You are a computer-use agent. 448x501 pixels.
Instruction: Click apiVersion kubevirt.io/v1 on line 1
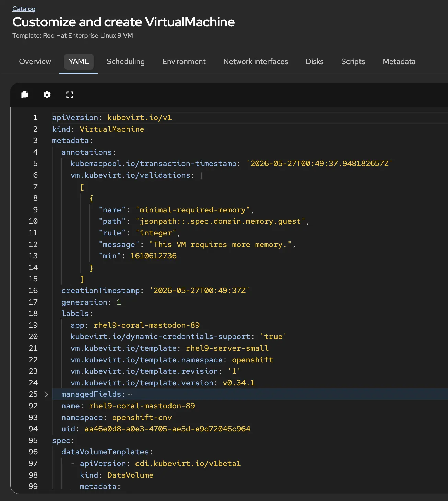(112, 118)
